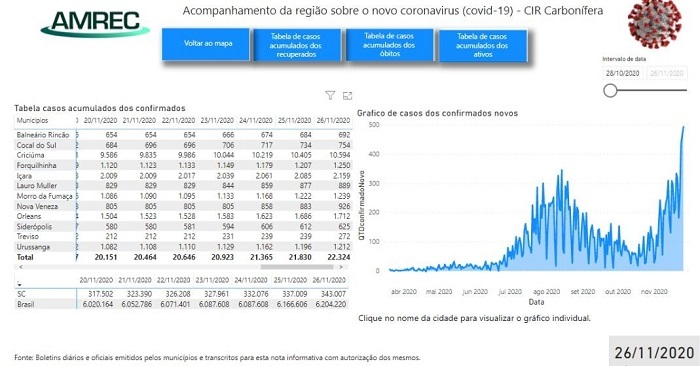700x366 pixels.
Task: Sort by Municípios column header
Action: (x=32, y=121)
